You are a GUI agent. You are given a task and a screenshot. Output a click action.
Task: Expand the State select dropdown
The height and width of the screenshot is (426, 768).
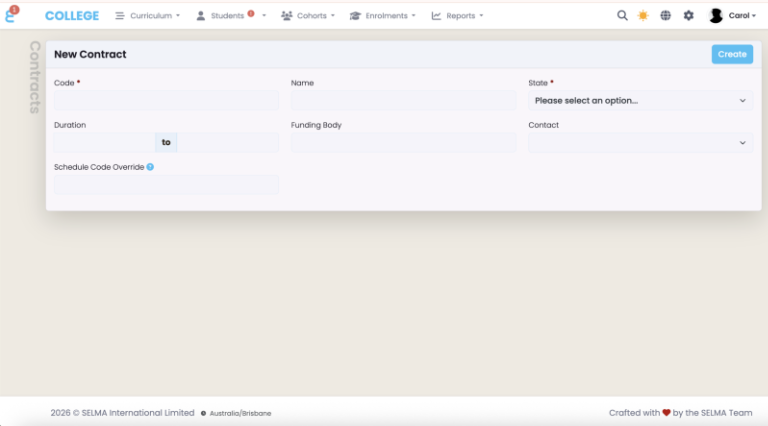pos(640,100)
